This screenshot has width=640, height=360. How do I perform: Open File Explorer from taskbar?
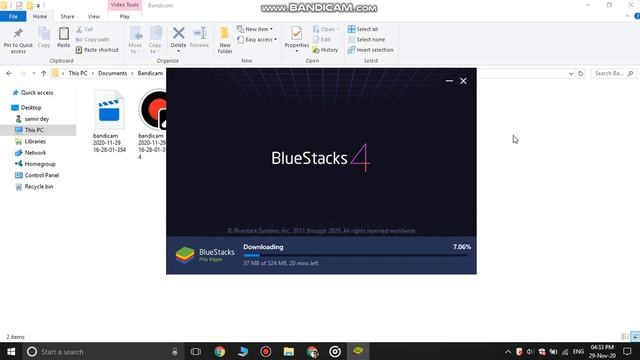(289, 351)
